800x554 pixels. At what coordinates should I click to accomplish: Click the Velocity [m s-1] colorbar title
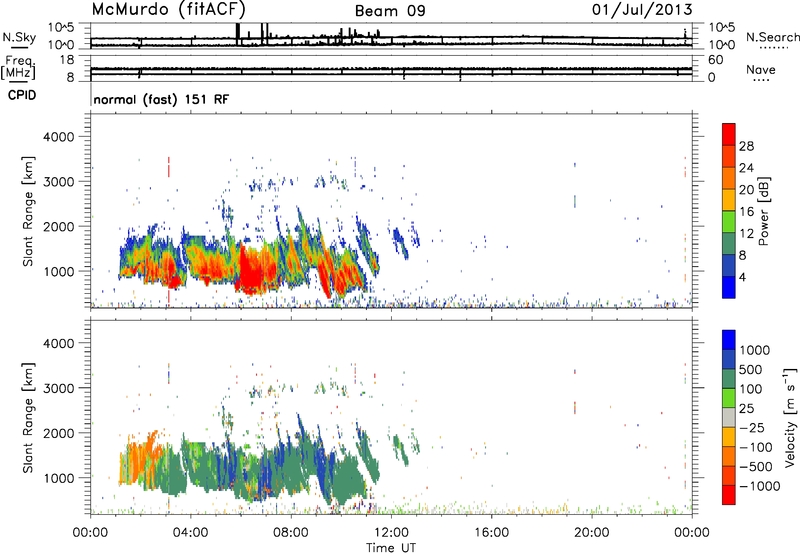(790, 417)
